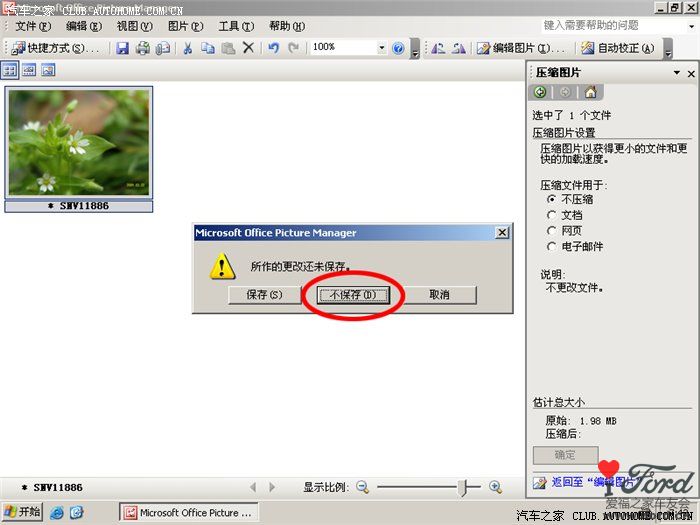This screenshot has height=525, width=700.
Task: Click the 不保存 button in dialog
Action: 353,295
